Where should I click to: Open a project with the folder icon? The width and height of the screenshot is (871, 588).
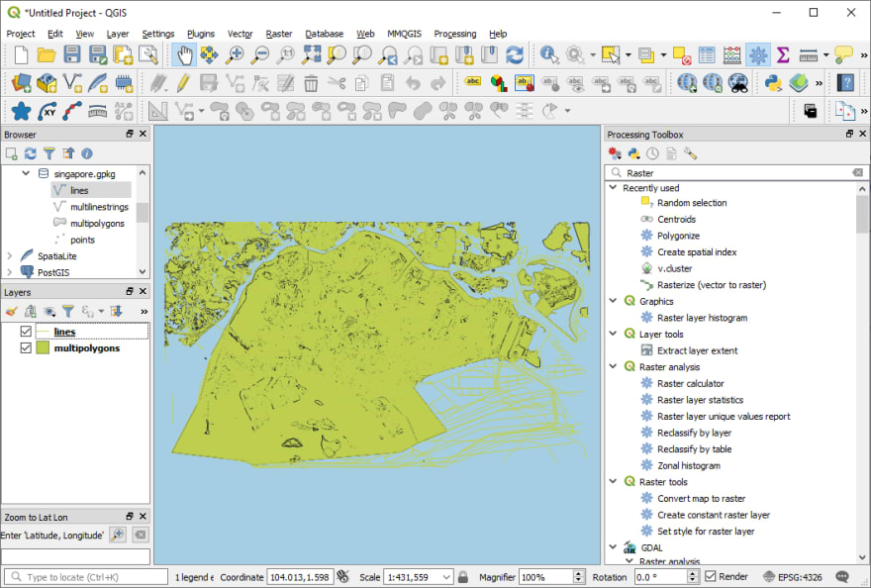[47, 55]
